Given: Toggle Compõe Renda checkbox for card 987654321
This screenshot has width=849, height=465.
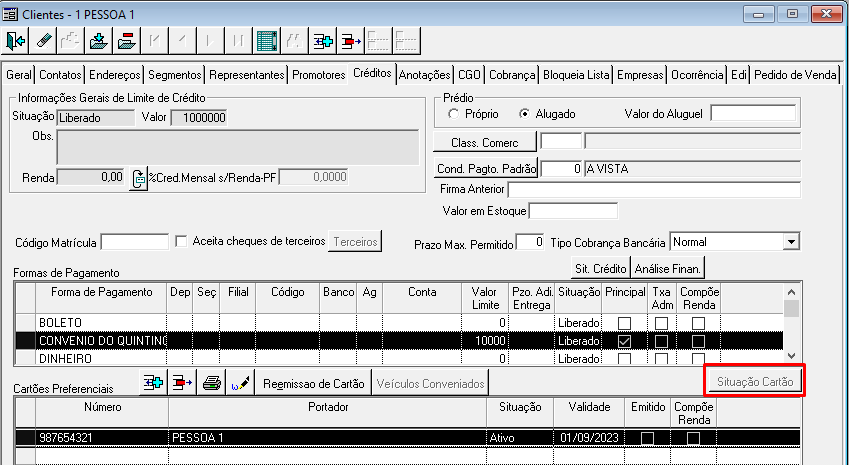Looking at the screenshot, I should (x=694, y=438).
